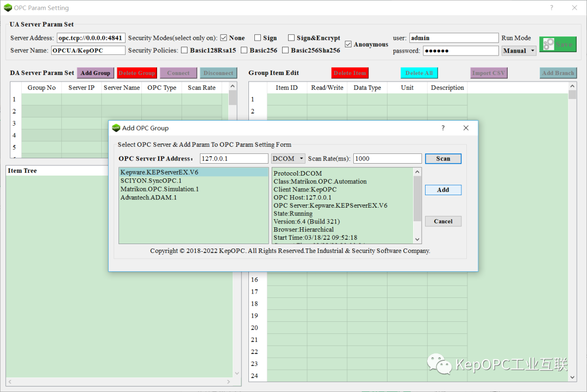Click the password input field
The image size is (587, 392).
point(461,51)
